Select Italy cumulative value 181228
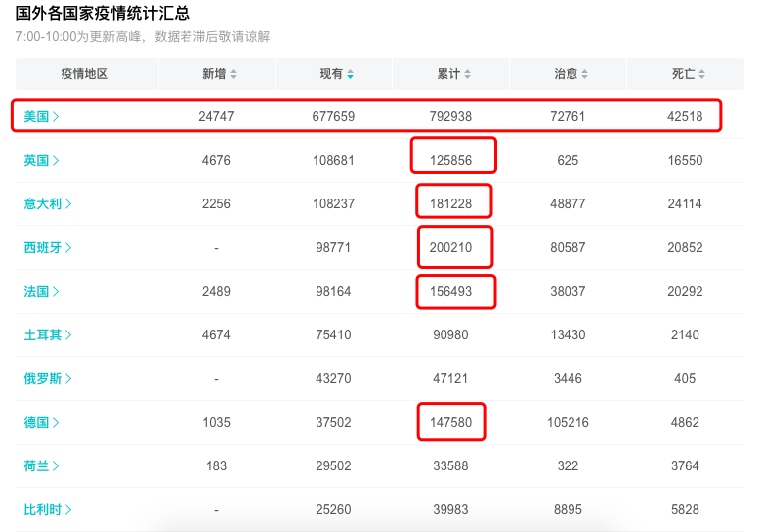The width and height of the screenshot is (761, 532). [x=450, y=203]
